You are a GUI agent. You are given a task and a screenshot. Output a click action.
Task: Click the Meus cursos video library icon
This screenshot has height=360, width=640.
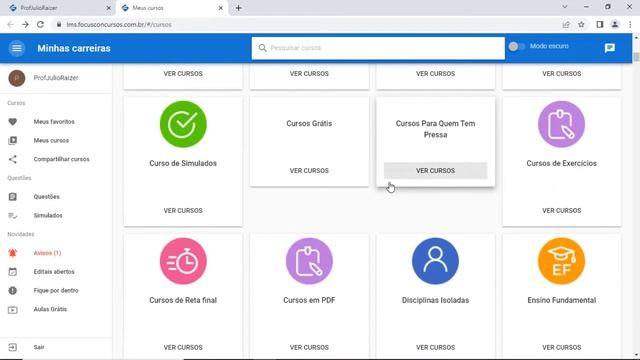[x=13, y=140]
